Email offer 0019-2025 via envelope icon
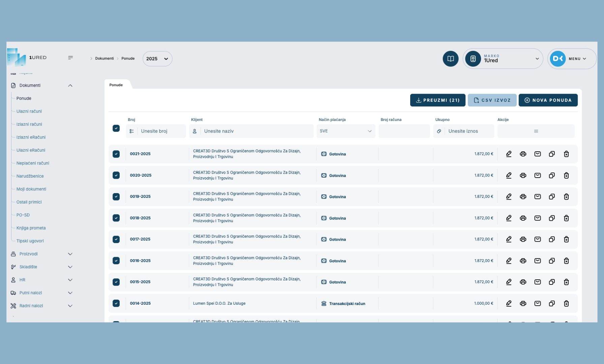The height and width of the screenshot is (364, 604). pyautogui.click(x=537, y=197)
